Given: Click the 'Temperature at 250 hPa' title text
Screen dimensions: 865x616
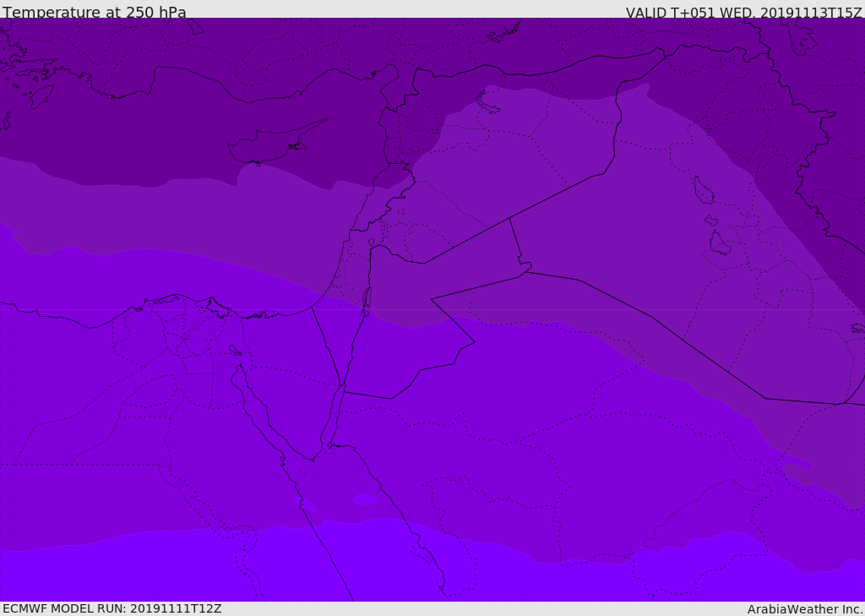Looking at the screenshot, I should (x=95, y=12).
